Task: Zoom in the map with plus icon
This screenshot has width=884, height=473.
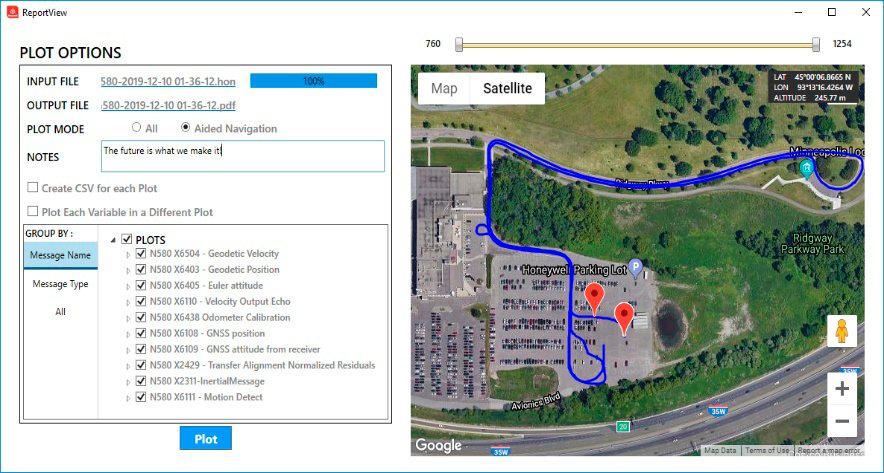Action: [x=842, y=389]
